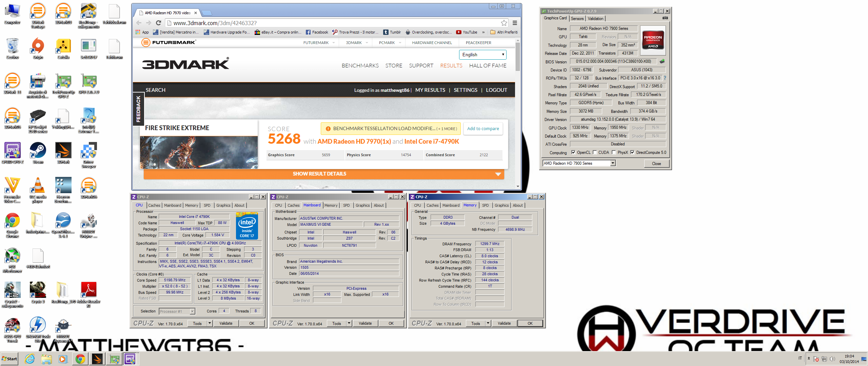Launch DAEMON Tools Lite icon
The height and width of the screenshot is (366, 868).
pyautogui.click(x=38, y=330)
